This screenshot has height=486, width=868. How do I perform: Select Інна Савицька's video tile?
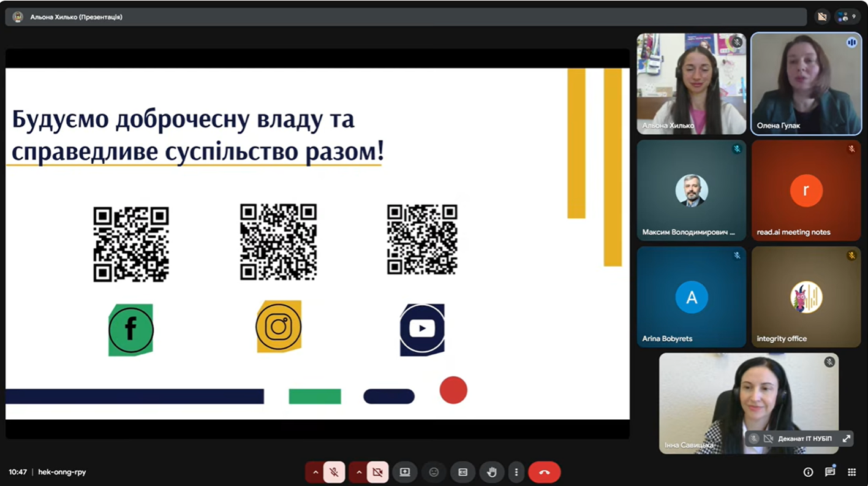point(749,403)
